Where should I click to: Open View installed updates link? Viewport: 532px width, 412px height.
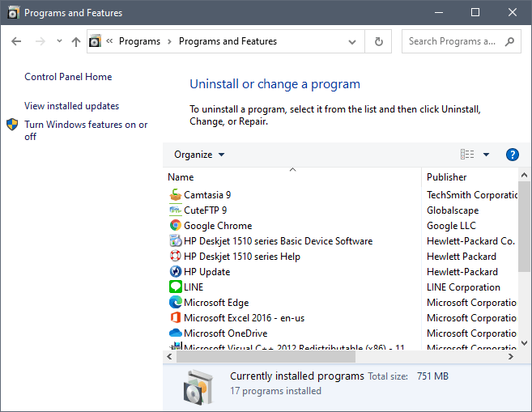pyautogui.click(x=71, y=106)
